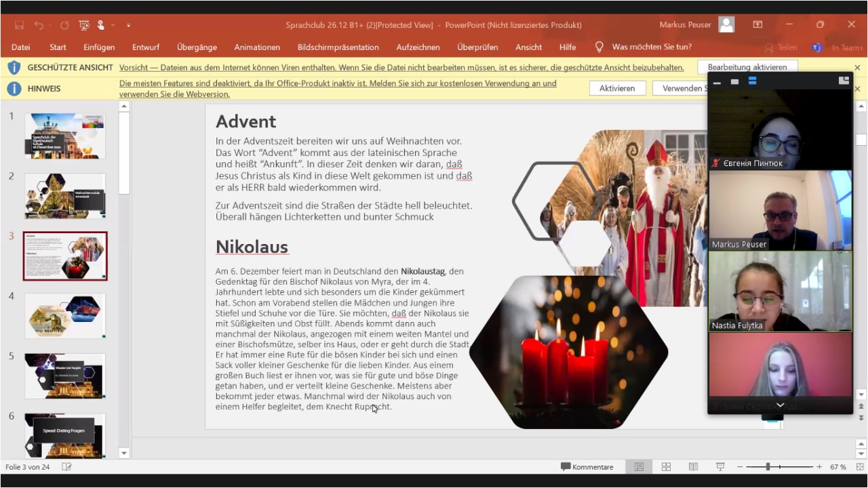Click the Bearbeitung aktivieren button

(x=747, y=67)
